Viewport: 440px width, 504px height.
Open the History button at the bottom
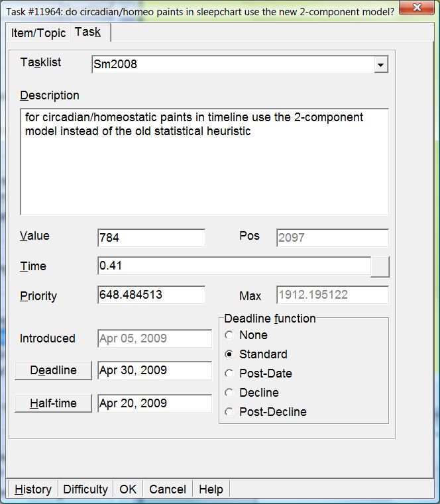pos(32,489)
